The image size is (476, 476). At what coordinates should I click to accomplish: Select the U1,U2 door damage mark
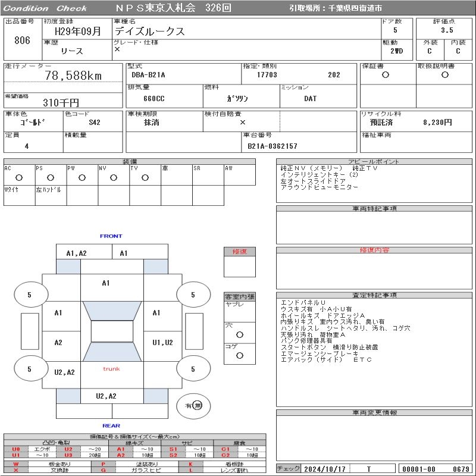162,343
